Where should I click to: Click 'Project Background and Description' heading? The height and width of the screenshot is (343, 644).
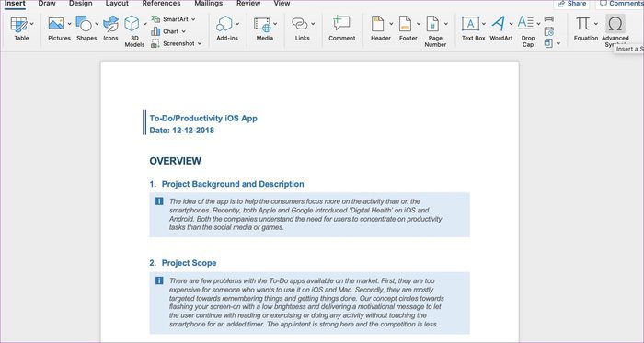233,184
